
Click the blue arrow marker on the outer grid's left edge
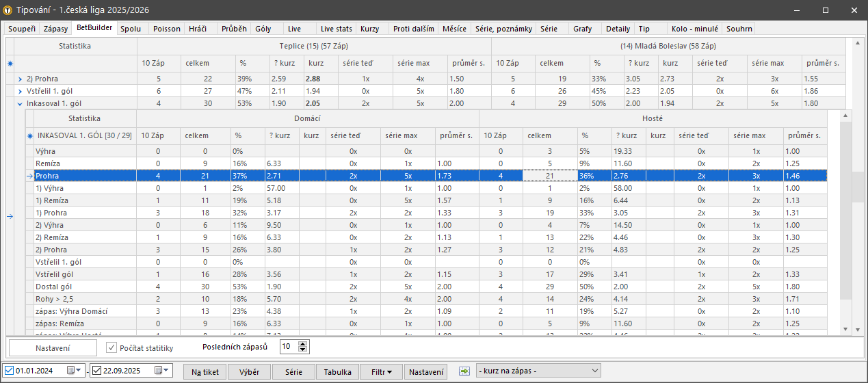[x=10, y=217]
